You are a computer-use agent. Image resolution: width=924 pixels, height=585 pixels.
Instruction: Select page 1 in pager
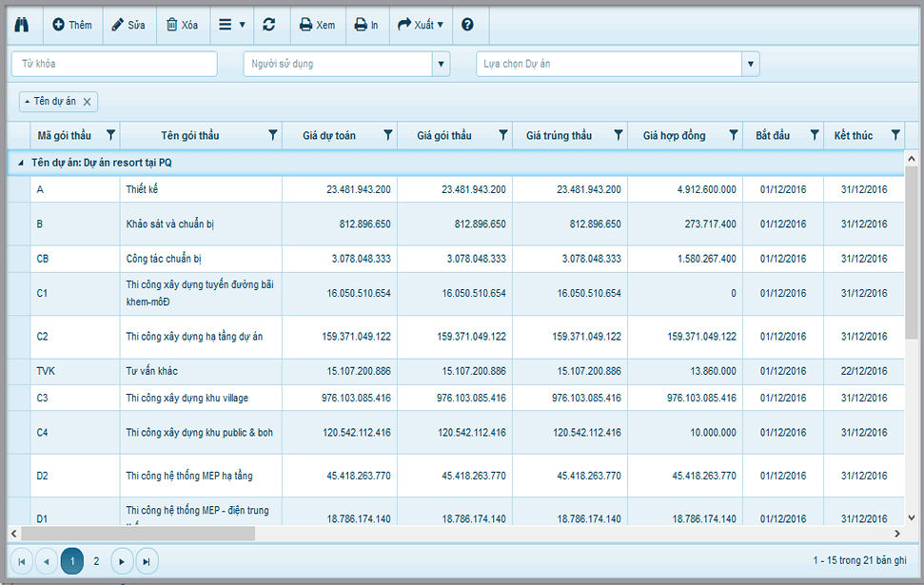[x=72, y=561]
